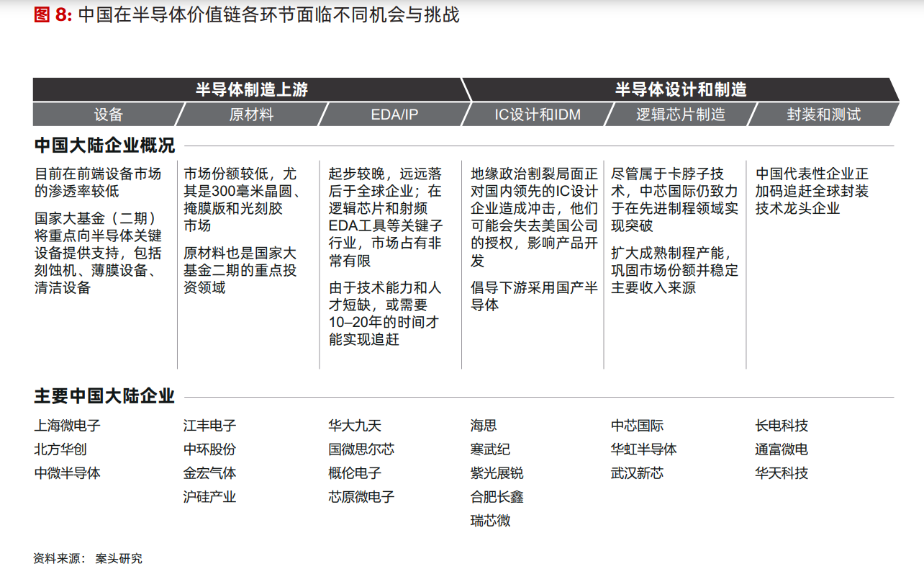Click company name 寒武纪
The image size is (924, 569).
(x=491, y=449)
